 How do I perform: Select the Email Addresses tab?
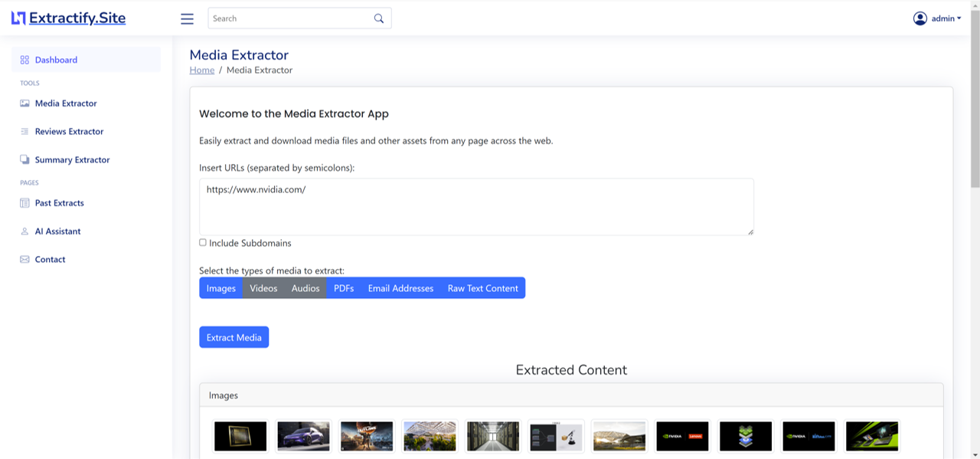[x=400, y=287]
